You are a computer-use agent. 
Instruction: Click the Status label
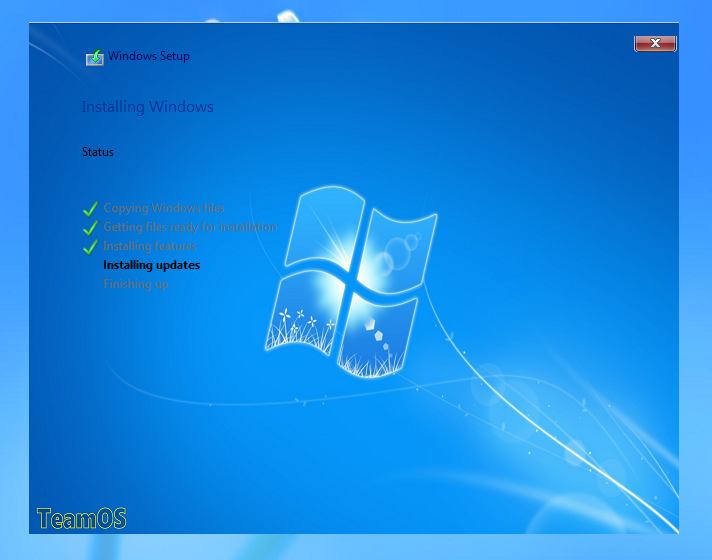pyautogui.click(x=98, y=152)
